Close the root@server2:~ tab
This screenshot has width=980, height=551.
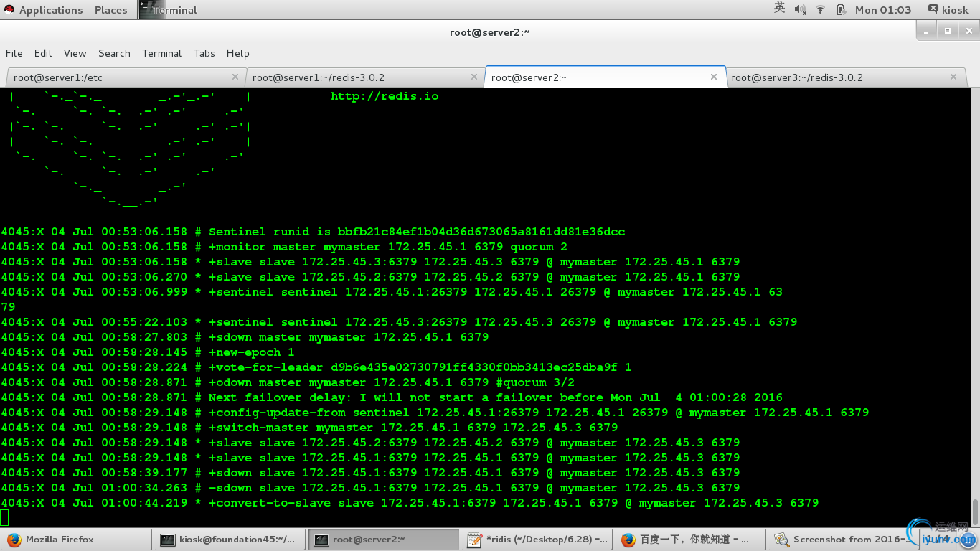pos(714,77)
